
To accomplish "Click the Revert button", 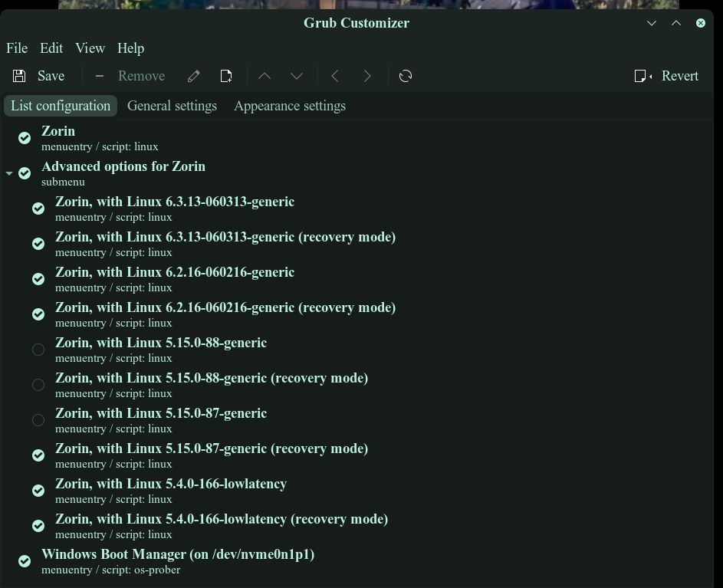I will pos(666,76).
